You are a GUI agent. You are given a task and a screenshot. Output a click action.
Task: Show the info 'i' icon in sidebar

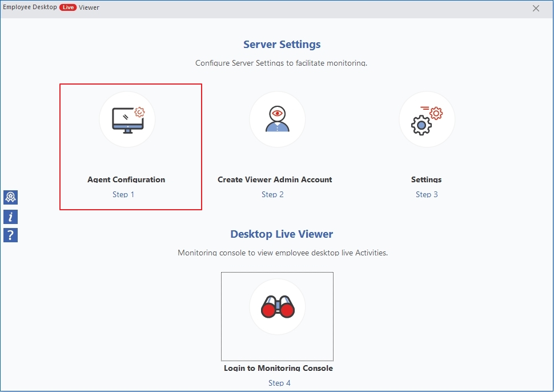pyautogui.click(x=10, y=217)
